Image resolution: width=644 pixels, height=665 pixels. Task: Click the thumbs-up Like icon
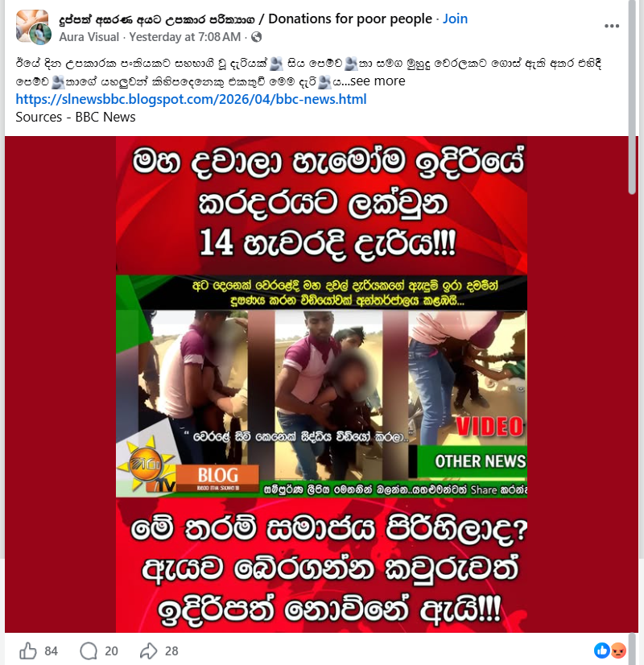tap(28, 651)
